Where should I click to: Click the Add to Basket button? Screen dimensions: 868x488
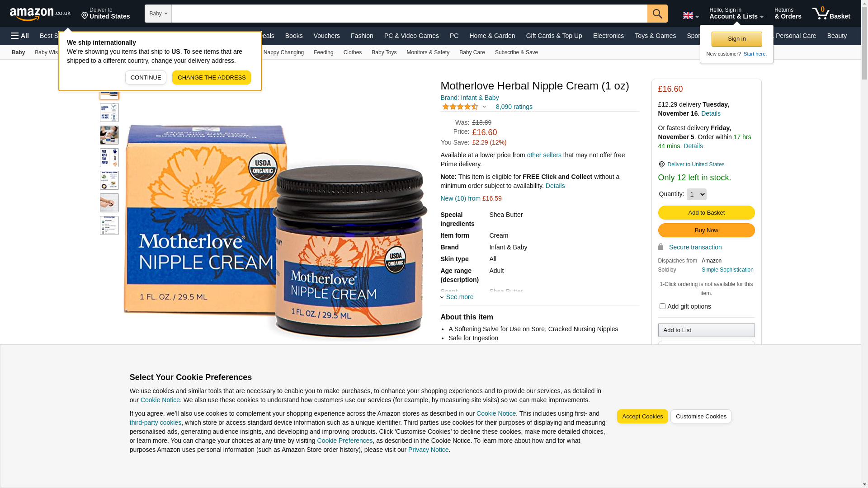(x=706, y=212)
